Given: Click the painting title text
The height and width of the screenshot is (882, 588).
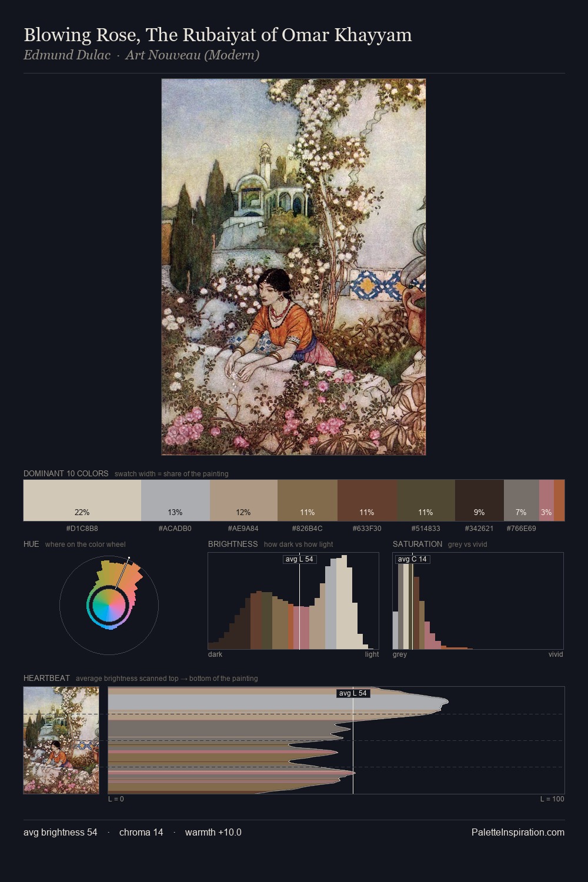Looking at the screenshot, I should [218, 35].
